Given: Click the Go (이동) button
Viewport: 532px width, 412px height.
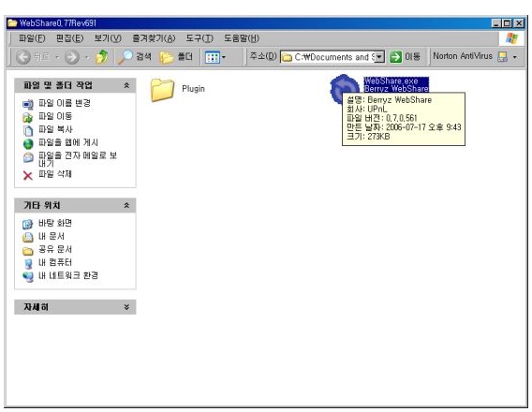Looking at the screenshot, I should coord(405,56).
